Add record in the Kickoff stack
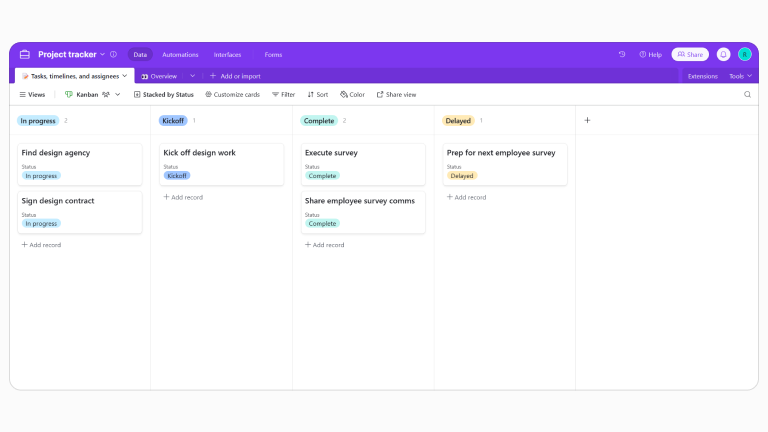Viewport: 768px width, 432px height. point(183,197)
